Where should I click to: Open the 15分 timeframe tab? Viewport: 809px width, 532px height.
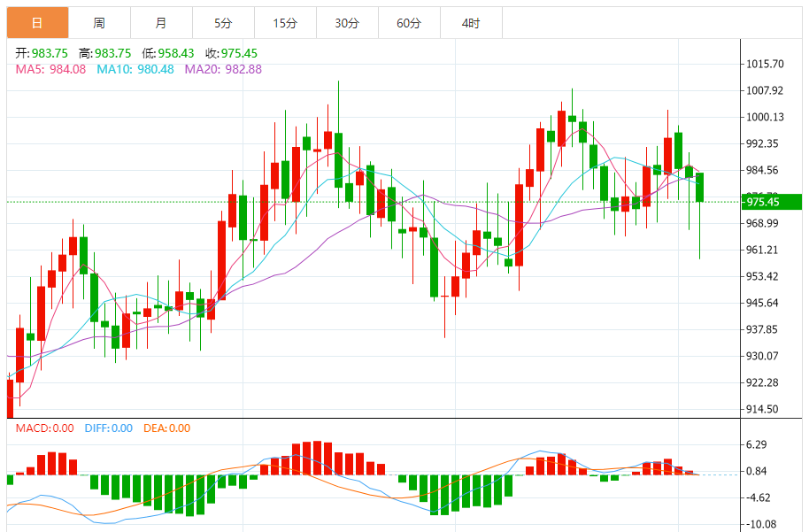[x=285, y=23]
